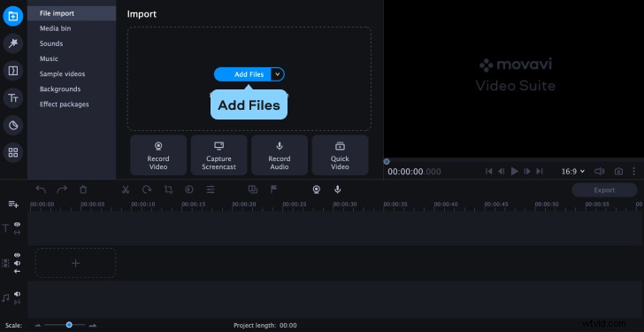The width and height of the screenshot is (644, 332).
Task: Take a snapshot with the camera icon
Action: tap(618, 172)
